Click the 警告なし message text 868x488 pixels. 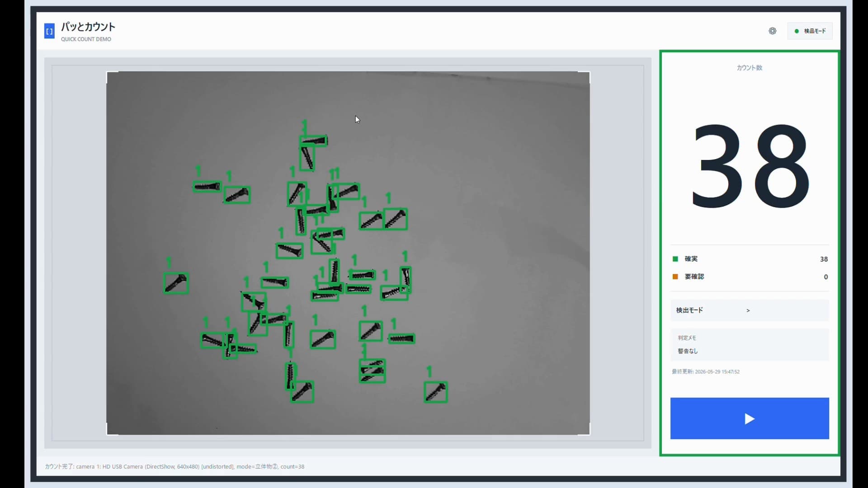click(688, 351)
